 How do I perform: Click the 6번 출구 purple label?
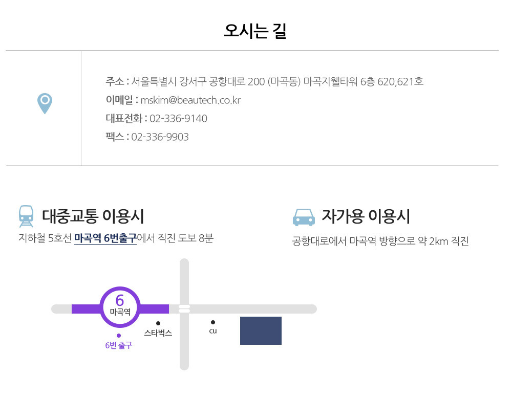tap(119, 345)
